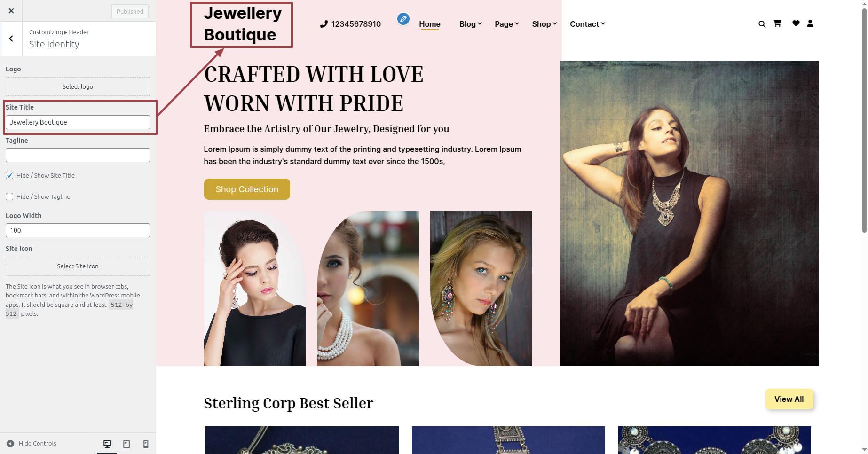Click the blue pencil edit shortcut icon
Viewport: 868px width, 454px height.
pos(403,19)
